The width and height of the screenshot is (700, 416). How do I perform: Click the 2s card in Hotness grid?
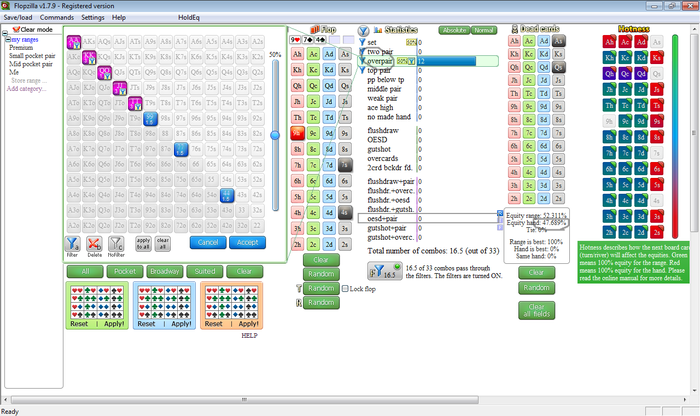coord(656,232)
